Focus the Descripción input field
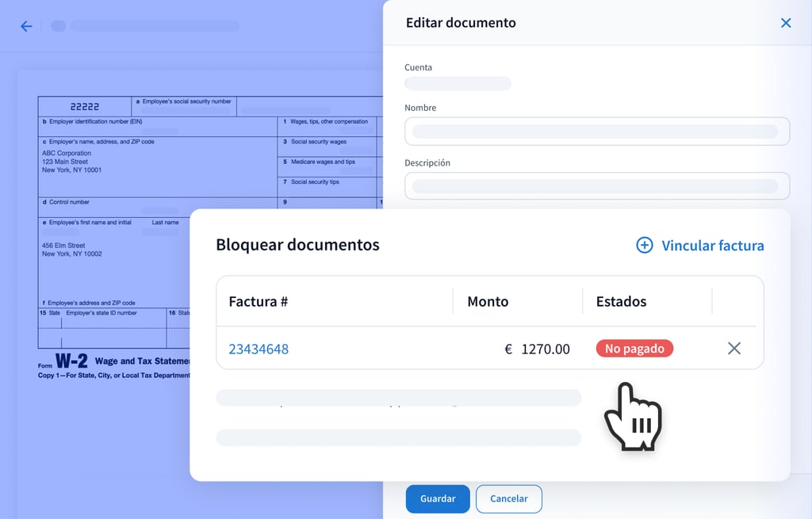The width and height of the screenshot is (812, 519). (x=596, y=186)
